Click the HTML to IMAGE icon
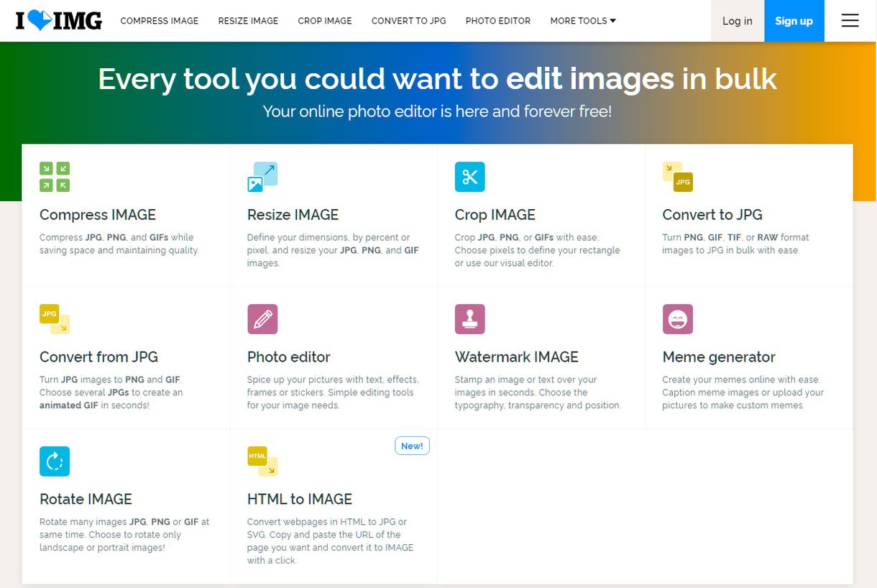The height and width of the screenshot is (588, 877). point(262,461)
